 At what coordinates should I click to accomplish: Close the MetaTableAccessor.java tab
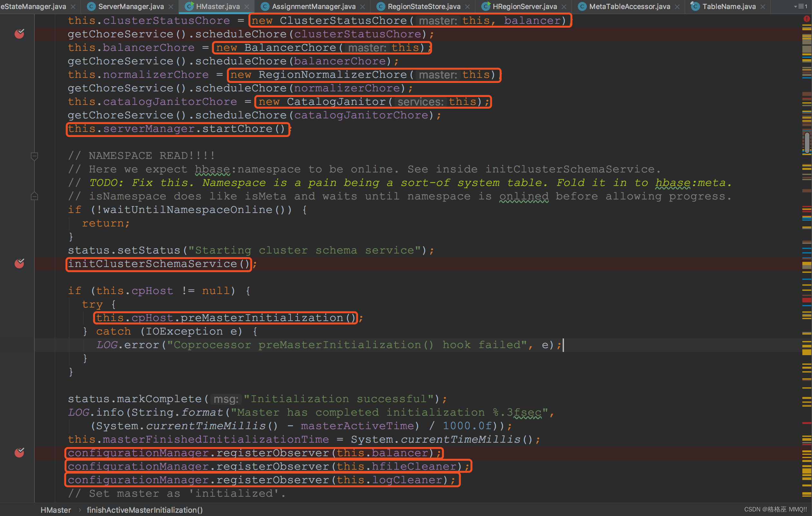[x=677, y=7]
